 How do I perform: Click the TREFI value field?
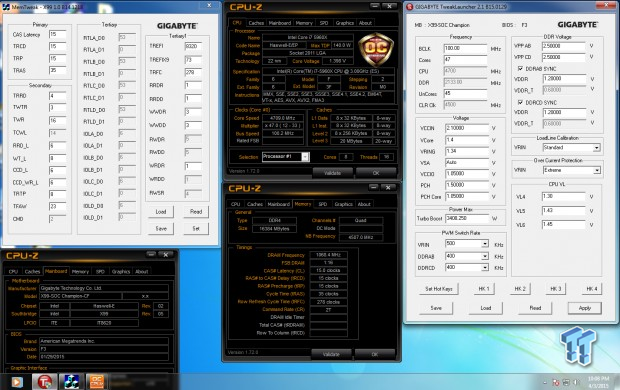point(193,46)
